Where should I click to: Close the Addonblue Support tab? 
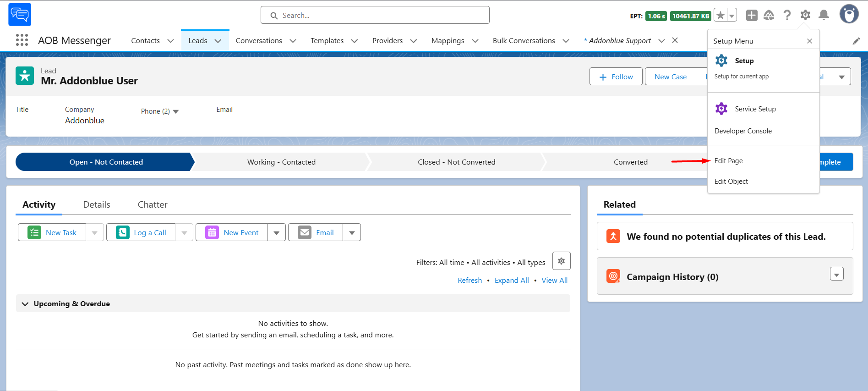point(675,40)
